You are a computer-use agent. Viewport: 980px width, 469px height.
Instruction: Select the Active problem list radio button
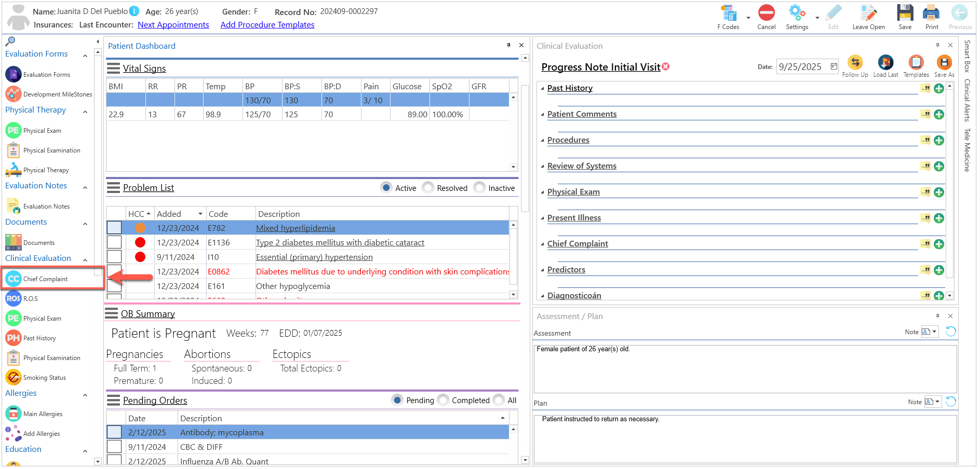(386, 187)
